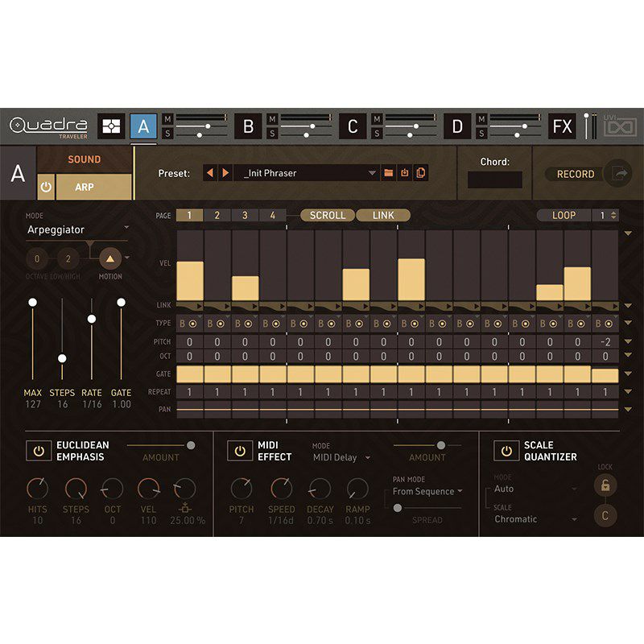Toggle the LINK button
This screenshot has width=644, height=644.
[x=383, y=215]
